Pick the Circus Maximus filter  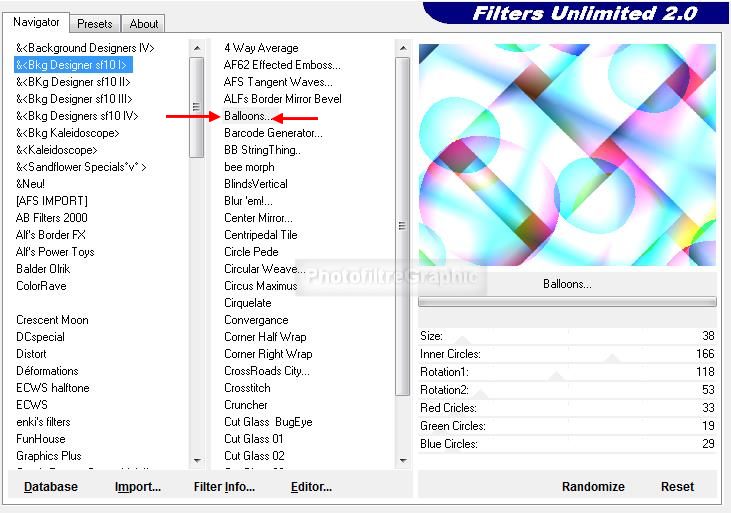pos(261,286)
